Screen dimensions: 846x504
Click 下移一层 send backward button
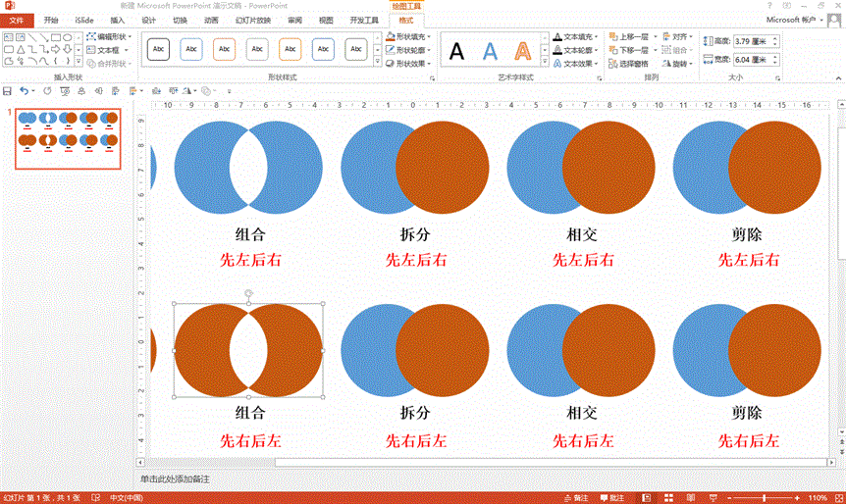coord(631,50)
